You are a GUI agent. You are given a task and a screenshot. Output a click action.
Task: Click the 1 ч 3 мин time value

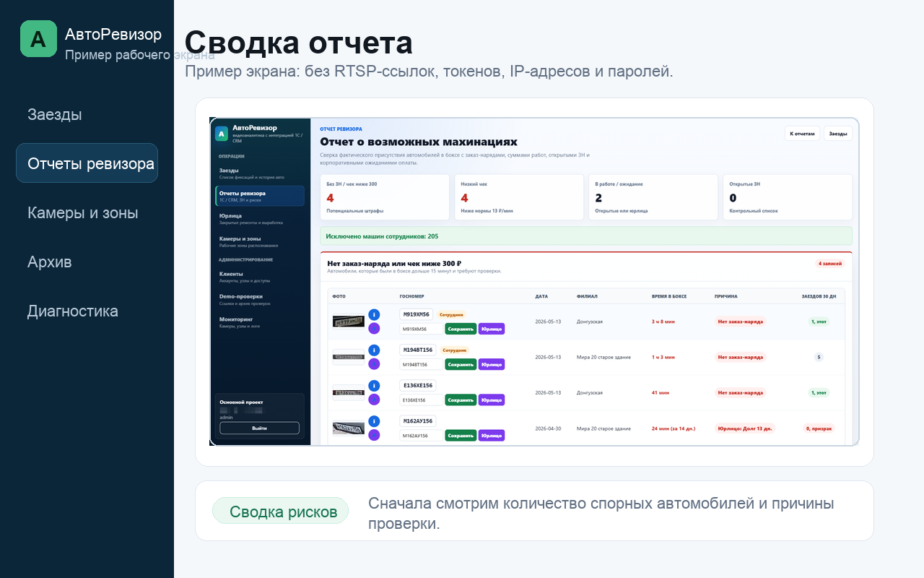pyautogui.click(x=663, y=357)
